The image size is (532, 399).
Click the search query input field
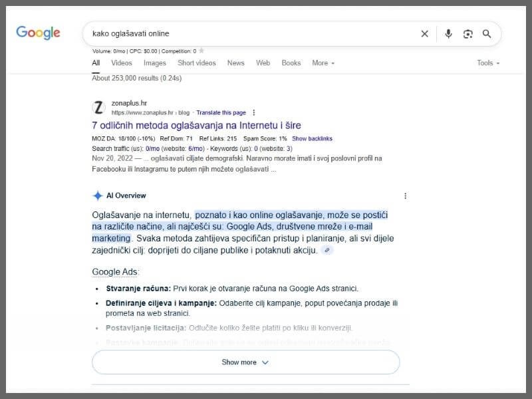tap(251, 34)
